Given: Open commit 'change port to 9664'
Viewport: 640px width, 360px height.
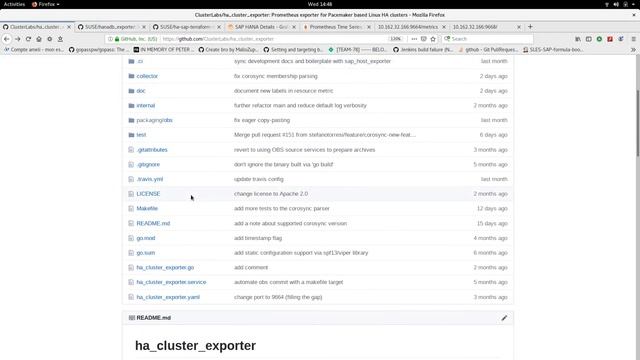Looking at the screenshot, I should coord(278,297).
